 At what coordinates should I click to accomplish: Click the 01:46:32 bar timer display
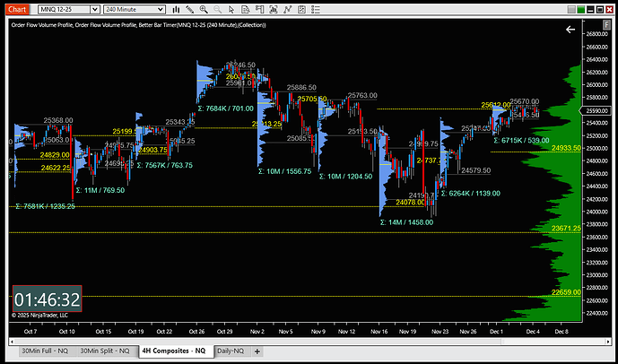point(47,299)
